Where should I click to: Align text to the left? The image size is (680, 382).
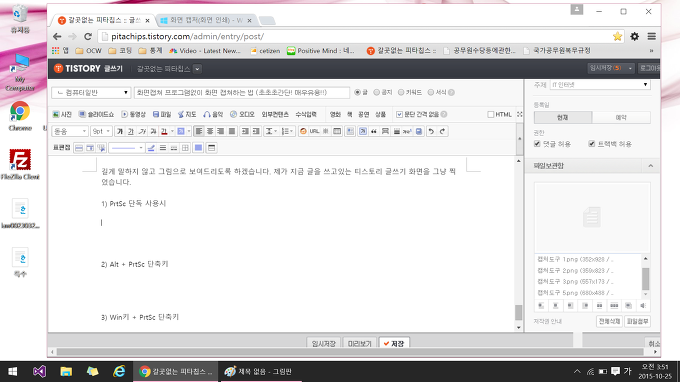199,131
